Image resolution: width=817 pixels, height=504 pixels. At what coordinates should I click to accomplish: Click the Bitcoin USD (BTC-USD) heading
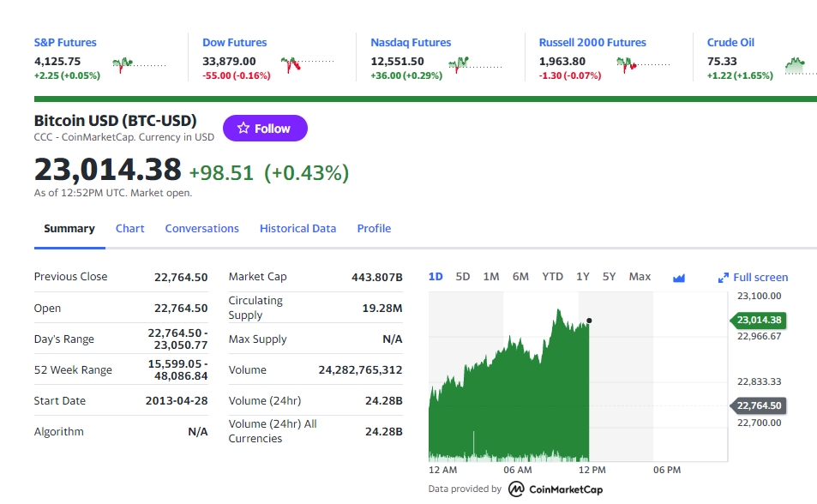115,120
